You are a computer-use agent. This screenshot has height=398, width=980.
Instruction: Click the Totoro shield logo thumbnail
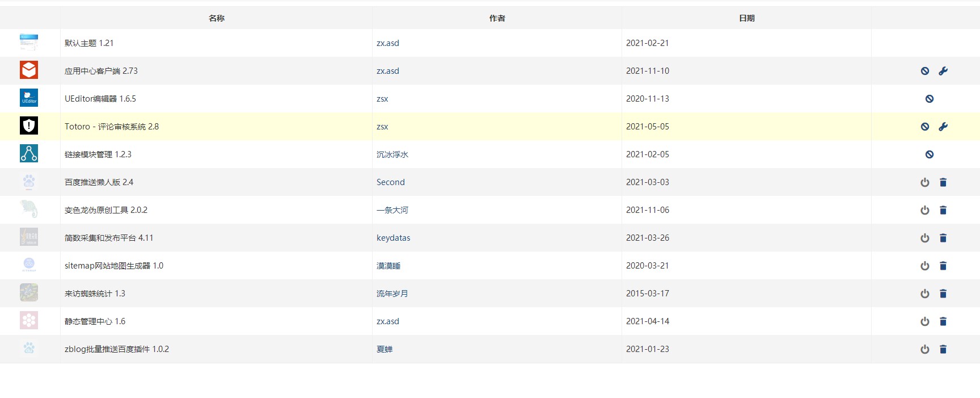tap(29, 126)
